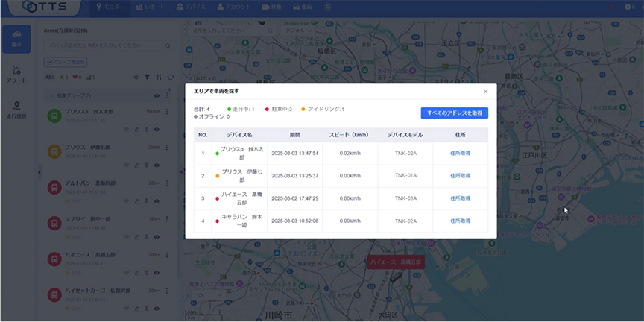
Task: Switch to the レポート tab
Action: [151, 7]
